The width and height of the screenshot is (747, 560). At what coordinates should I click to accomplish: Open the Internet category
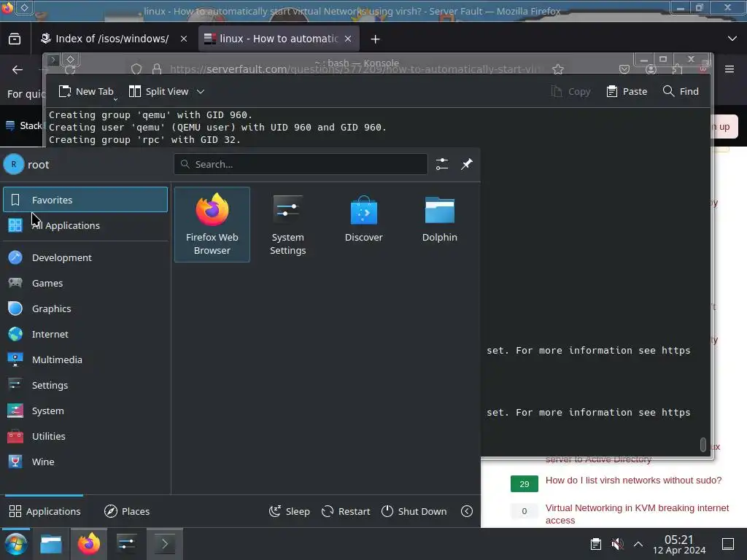click(85, 334)
